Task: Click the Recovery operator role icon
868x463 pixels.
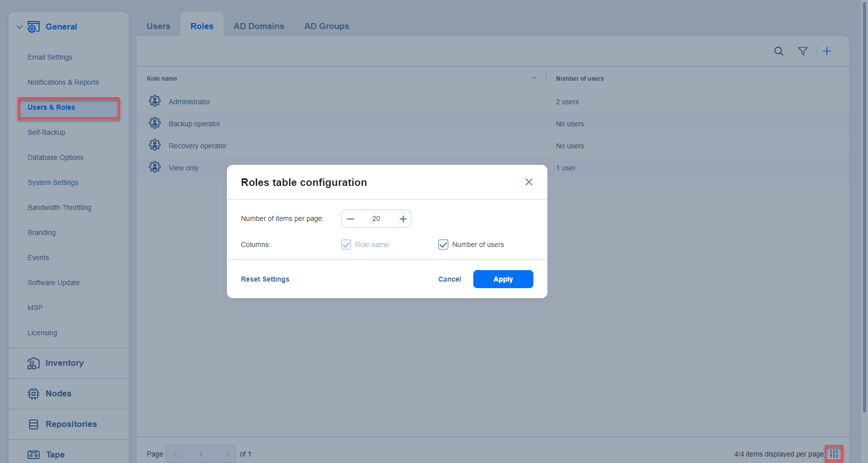Action: (155, 145)
